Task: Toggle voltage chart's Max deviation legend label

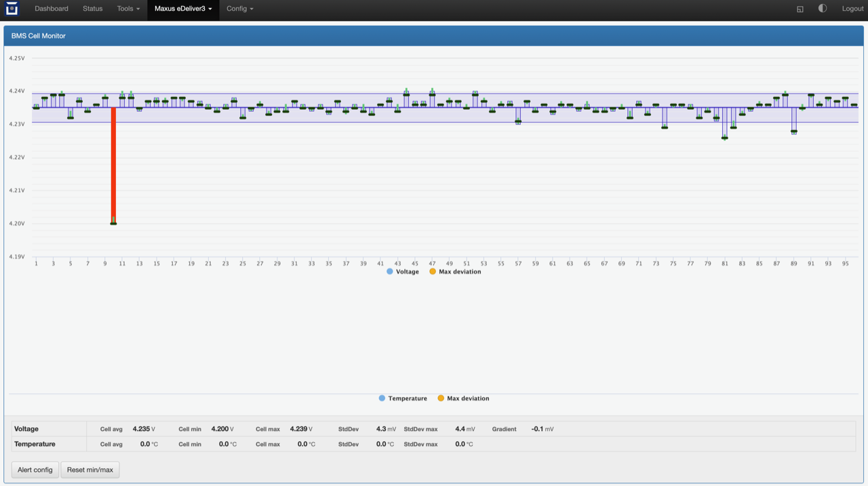Action: point(460,272)
